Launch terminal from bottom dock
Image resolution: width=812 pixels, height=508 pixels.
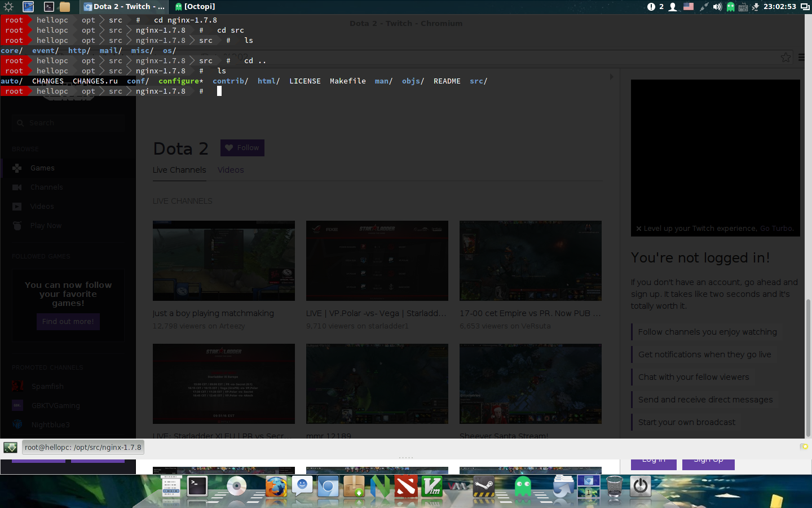pyautogui.click(x=197, y=486)
